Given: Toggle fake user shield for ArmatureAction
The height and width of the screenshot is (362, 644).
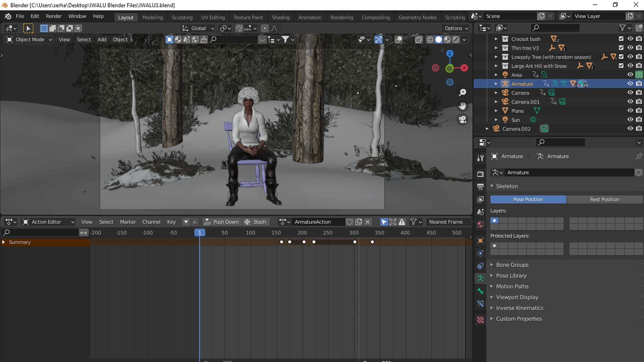Looking at the screenshot, I should coord(350,222).
